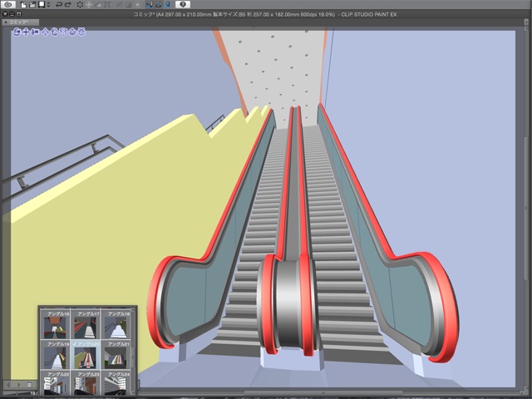Click the checked アングル20 preset

(85, 356)
